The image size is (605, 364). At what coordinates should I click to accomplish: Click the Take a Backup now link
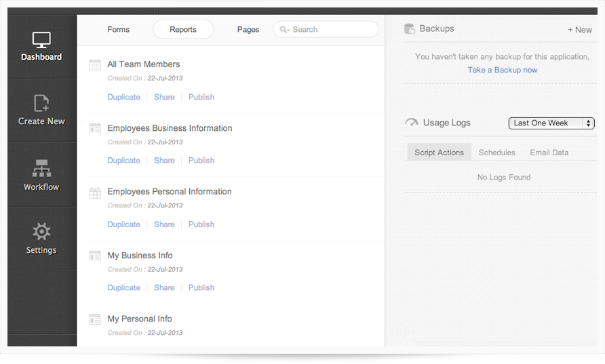[502, 70]
